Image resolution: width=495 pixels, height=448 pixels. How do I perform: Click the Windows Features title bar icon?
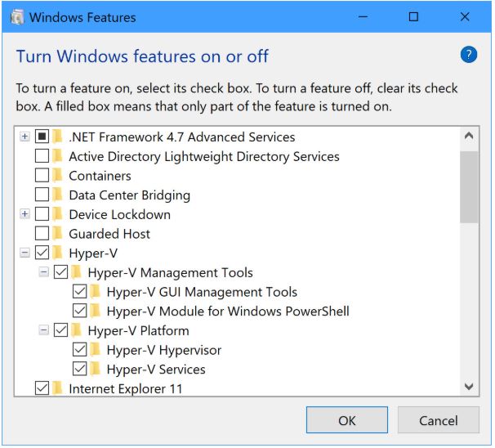tap(17, 17)
